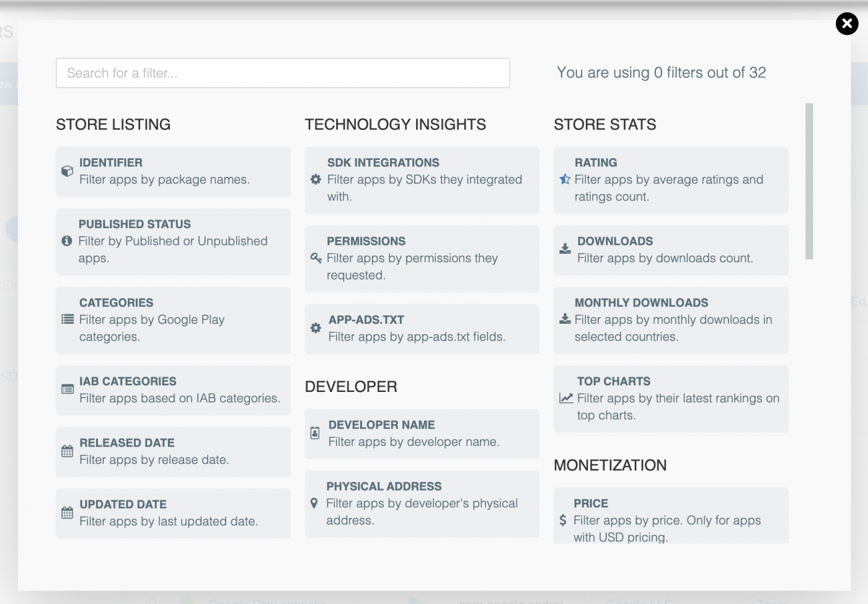The image size is (868, 604).
Task: Click 'Filter apps by Google Play categories.' text
Action: 152,328
